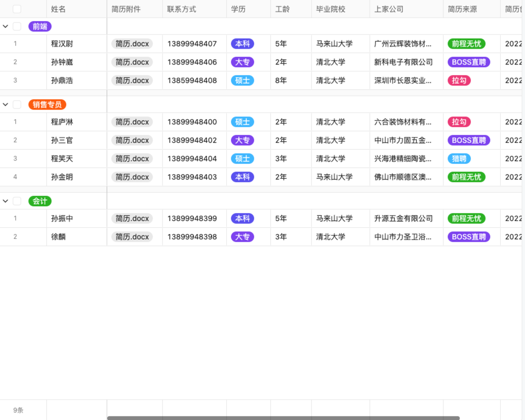
Task: Click the 本科 education tag for 程汉尉
Action: 242,44
